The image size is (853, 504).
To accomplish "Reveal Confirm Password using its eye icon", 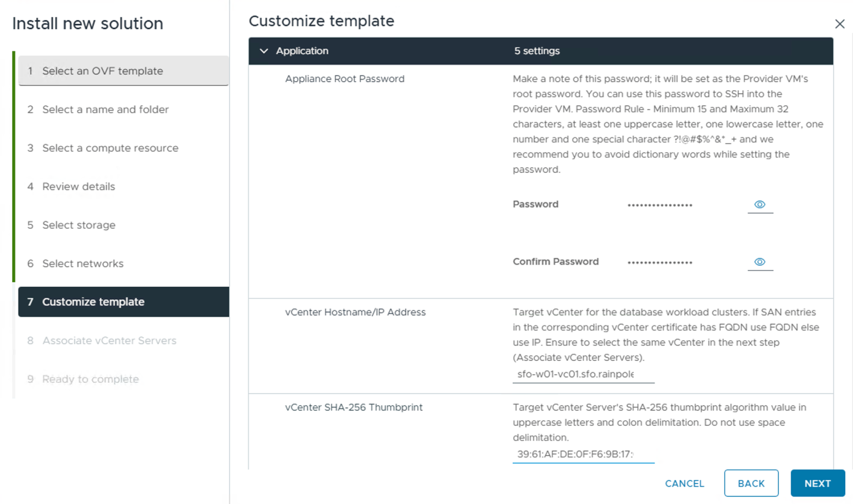I will (x=760, y=262).
